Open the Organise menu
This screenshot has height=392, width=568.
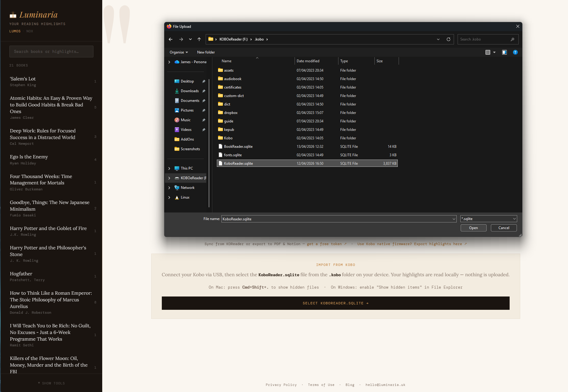[x=179, y=52]
